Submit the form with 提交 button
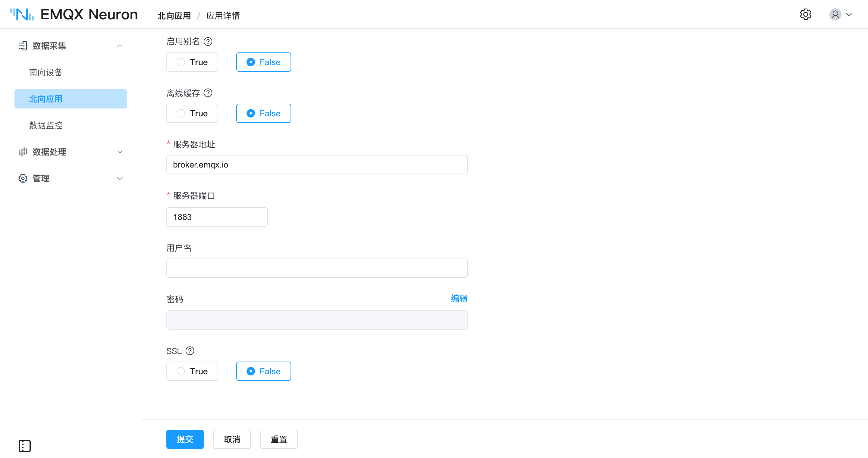Image resolution: width=868 pixels, height=458 pixels. coord(185,439)
